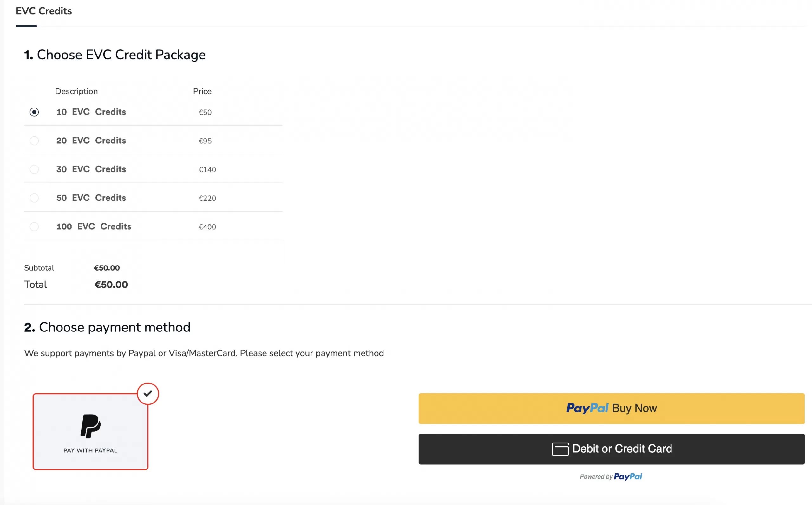Click the €140 price text
812x505 pixels.
coord(207,170)
